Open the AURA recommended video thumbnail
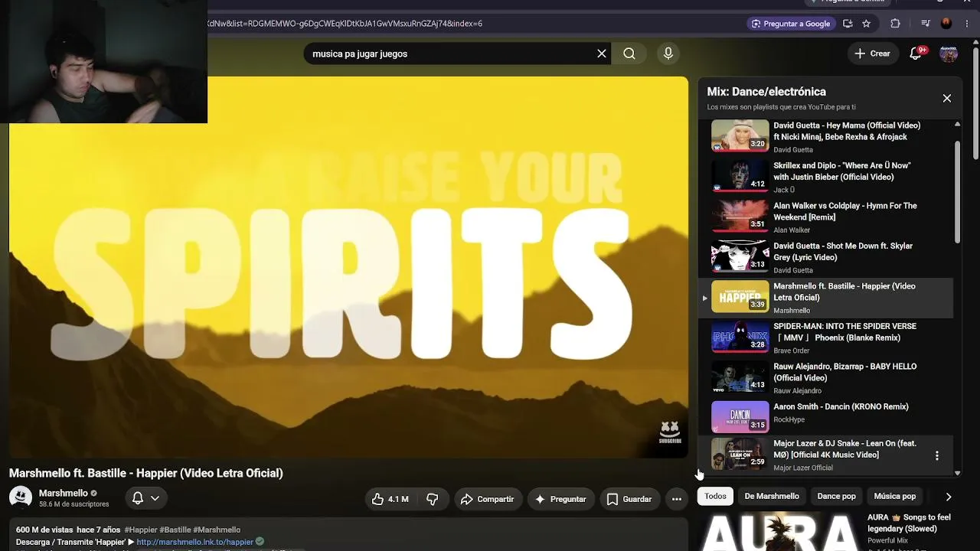The width and height of the screenshot is (980, 551). [779, 531]
